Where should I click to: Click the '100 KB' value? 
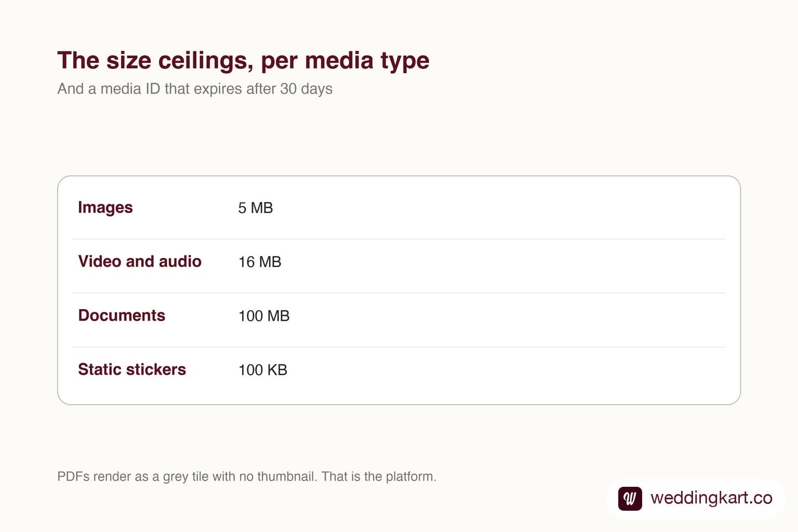coord(263,370)
